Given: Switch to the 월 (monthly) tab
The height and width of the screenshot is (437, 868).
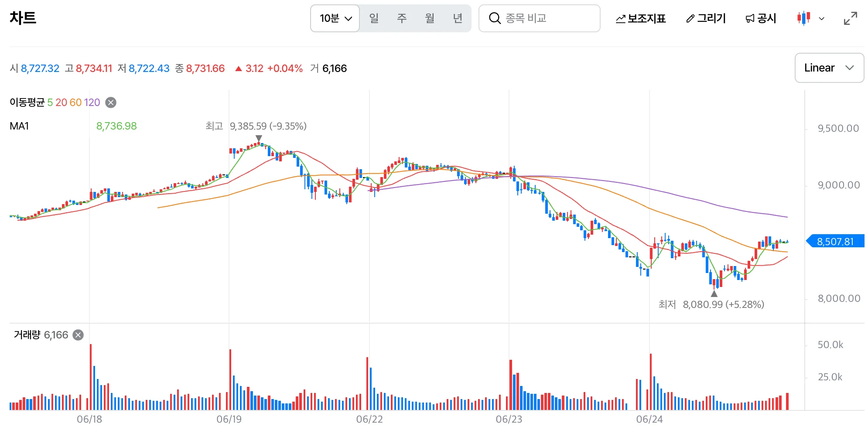Looking at the screenshot, I should [430, 18].
